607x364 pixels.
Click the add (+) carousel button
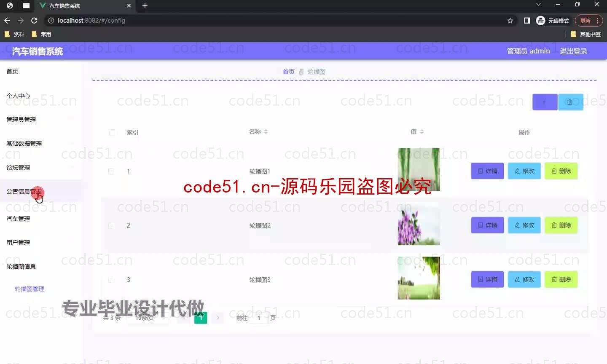click(x=545, y=102)
